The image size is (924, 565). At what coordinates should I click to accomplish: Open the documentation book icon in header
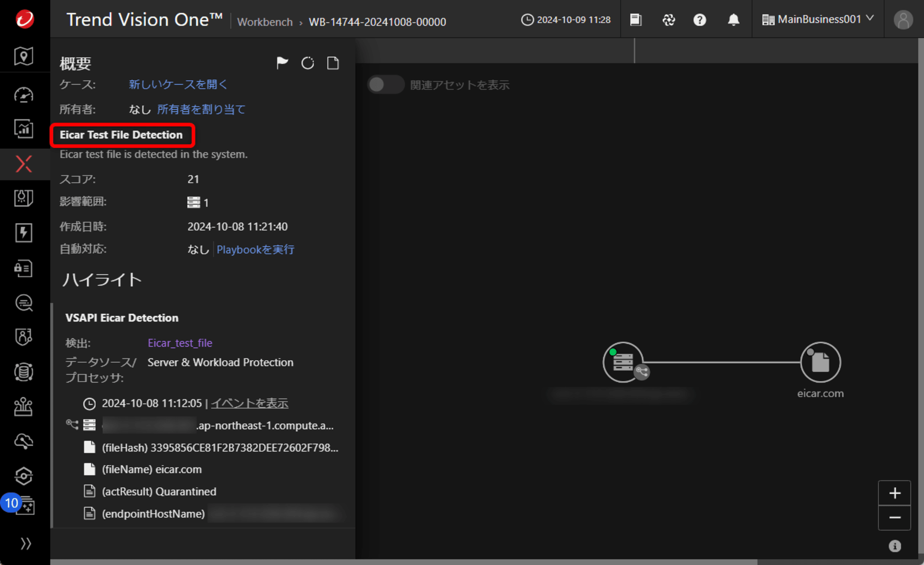636,19
